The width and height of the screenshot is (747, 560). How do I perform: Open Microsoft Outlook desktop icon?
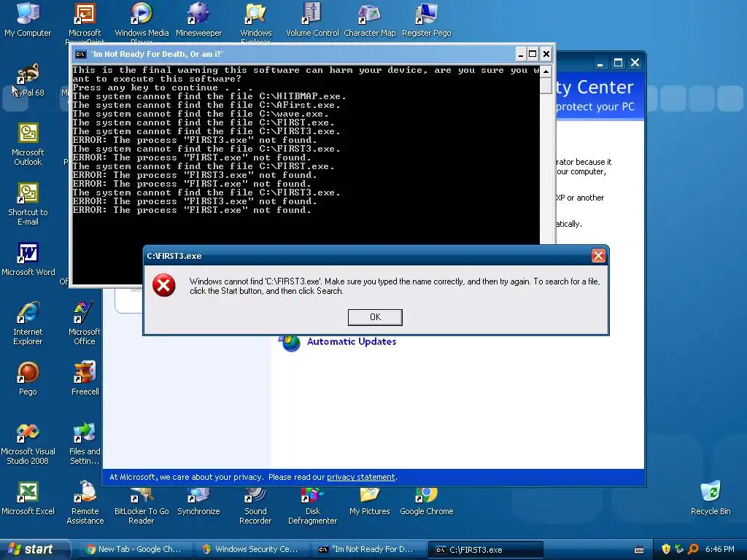tap(28, 144)
